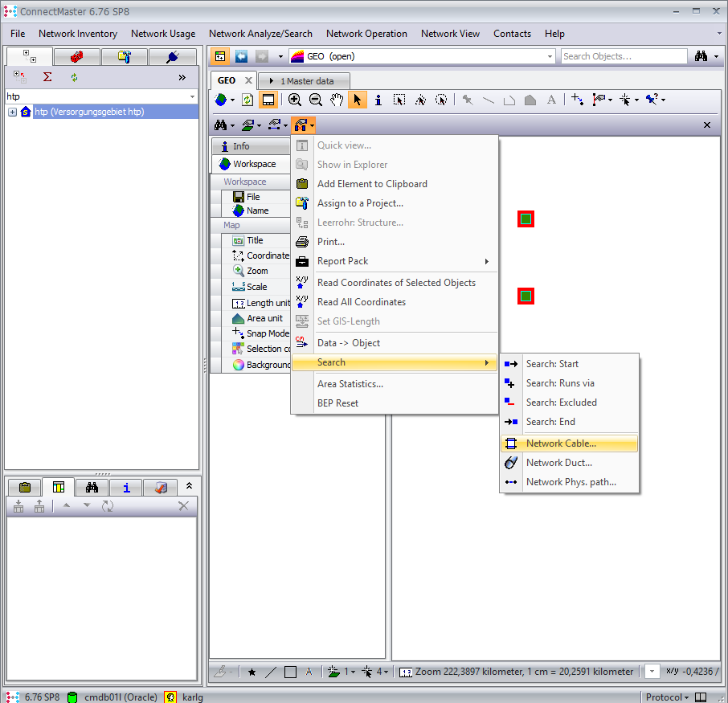Select Search: Runs via entry
Image resolution: width=728 pixels, height=703 pixels.
[x=569, y=383]
